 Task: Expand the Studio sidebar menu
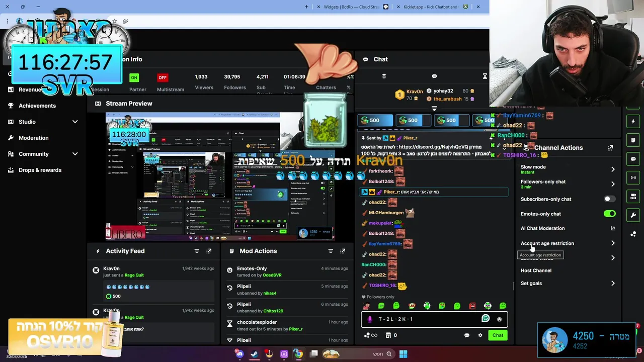[75, 122]
